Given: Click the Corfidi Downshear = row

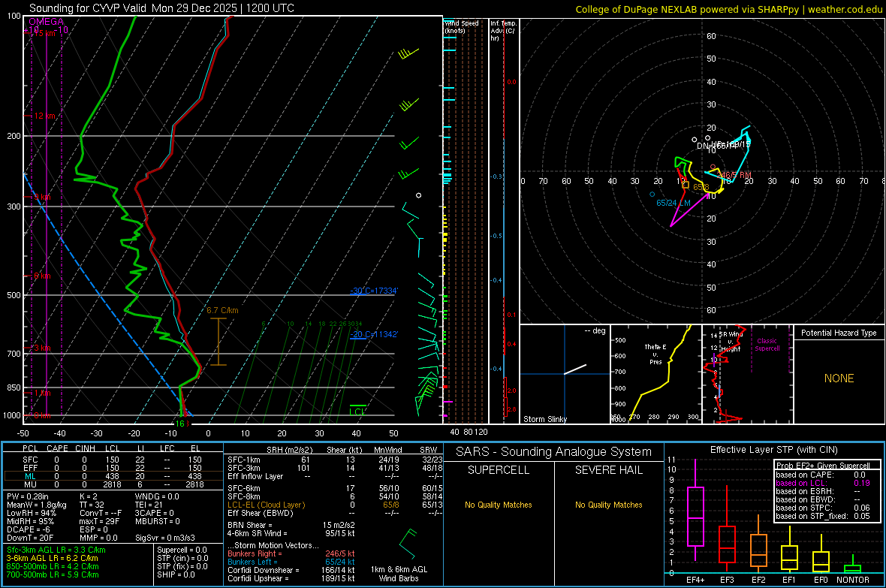Looking at the screenshot, I should coord(291,571).
